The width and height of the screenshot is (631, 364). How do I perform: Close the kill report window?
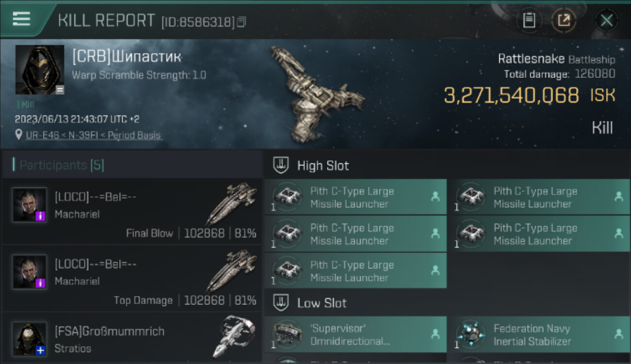[x=606, y=20]
